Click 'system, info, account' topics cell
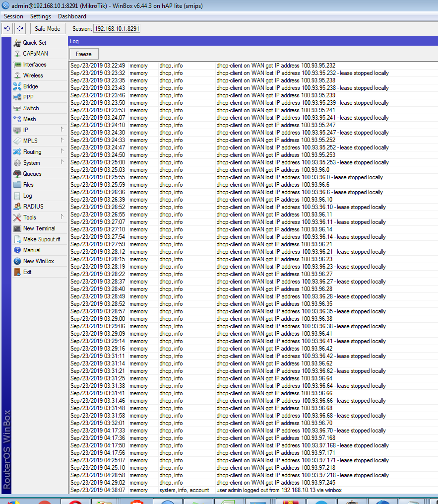 coord(184,490)
